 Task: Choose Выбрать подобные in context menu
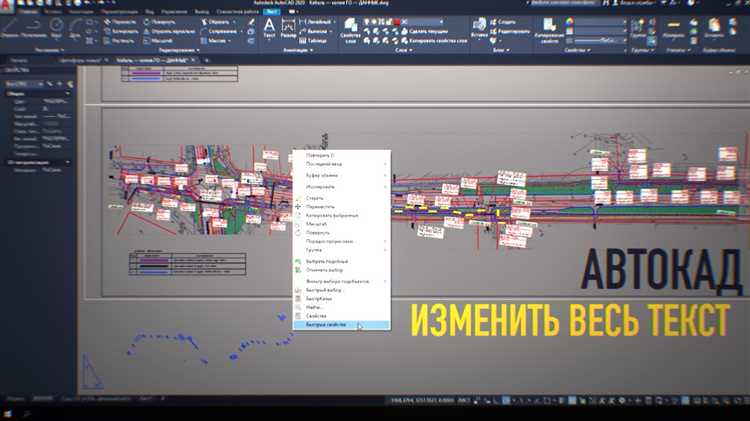click(342, 262)
